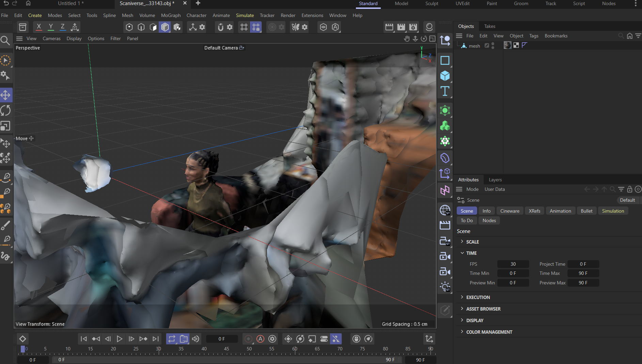Select the Scale tool
This screenshot has height=364, width=642.
coord(6,126)
